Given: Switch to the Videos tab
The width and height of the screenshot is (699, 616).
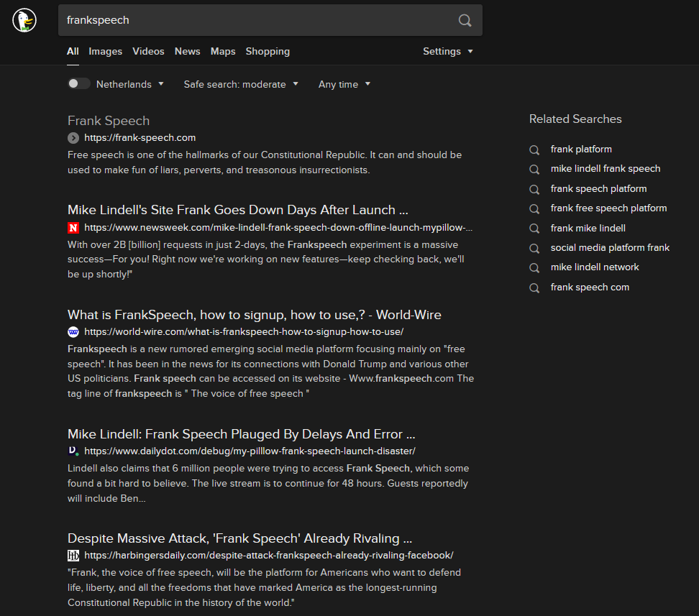Looking at the screenshot, I should [148, 51].
